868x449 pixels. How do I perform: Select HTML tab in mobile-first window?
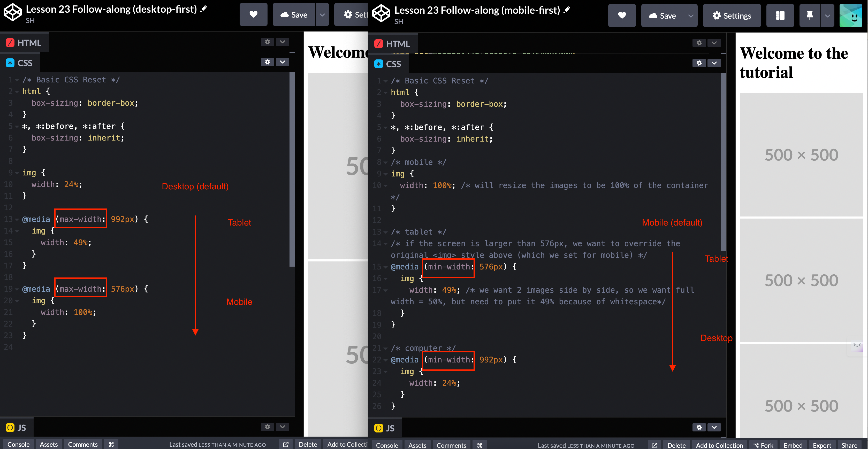coord(393,44)
